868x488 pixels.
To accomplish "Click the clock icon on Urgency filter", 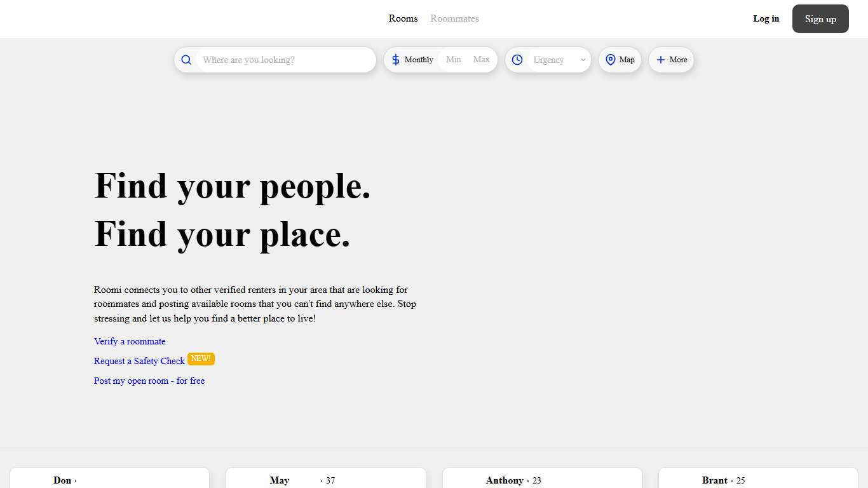I will pos(517,59).
